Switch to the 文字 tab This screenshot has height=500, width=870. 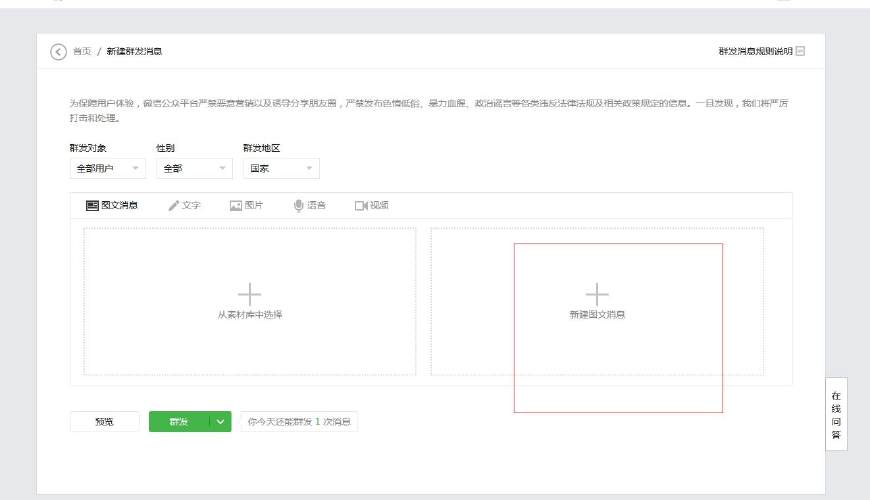tap(184, 205)
